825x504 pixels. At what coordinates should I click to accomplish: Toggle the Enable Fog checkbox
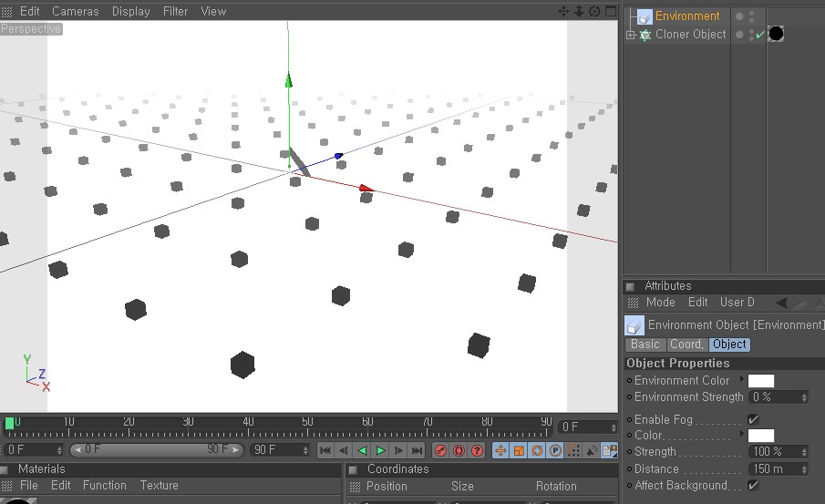(753, 419)
